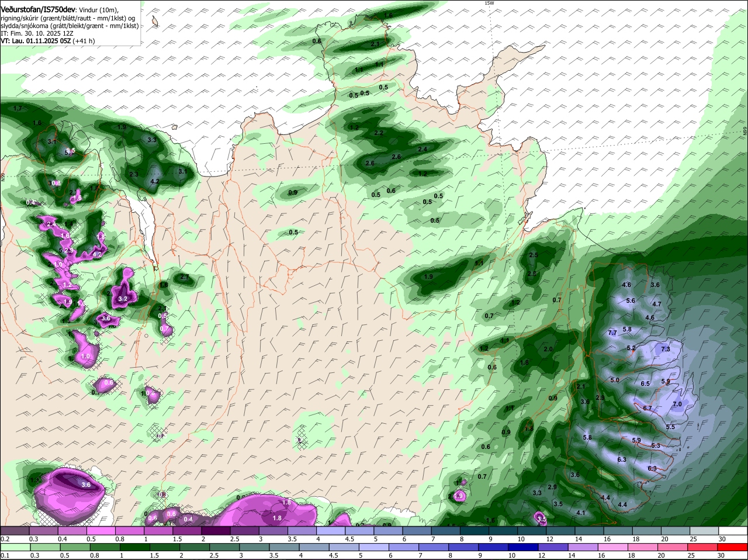The height and width of the screenshot is (560, 748).
Task: Click the 2.0 precipitation value on the map
Action: click(x=548, y=349)
